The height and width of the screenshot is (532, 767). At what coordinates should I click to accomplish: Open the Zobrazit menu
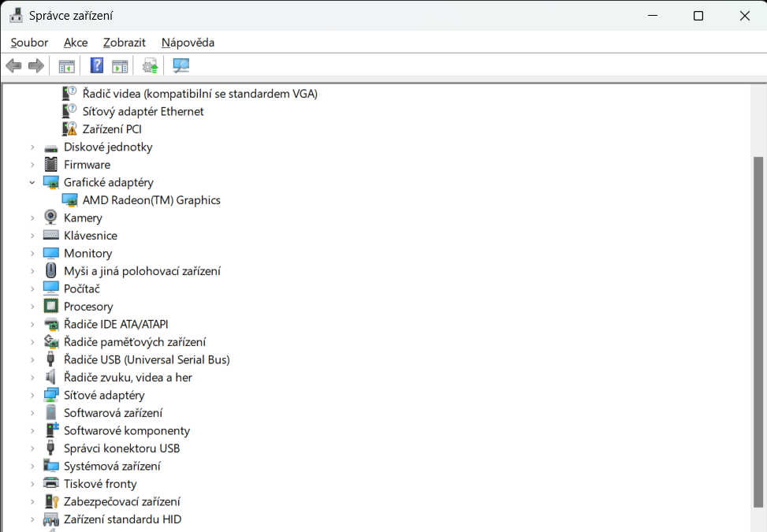[x=125, y=43]
